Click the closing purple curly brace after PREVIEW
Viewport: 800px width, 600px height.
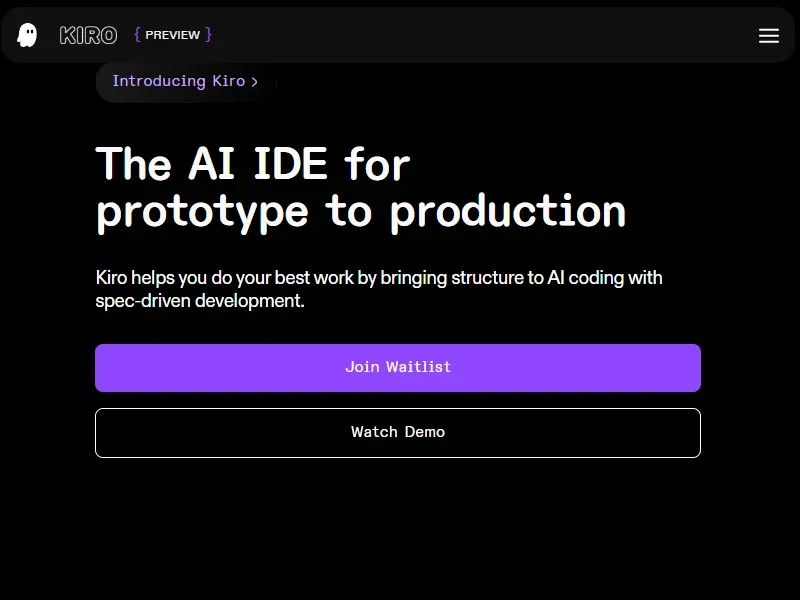[x=209, y=35]
